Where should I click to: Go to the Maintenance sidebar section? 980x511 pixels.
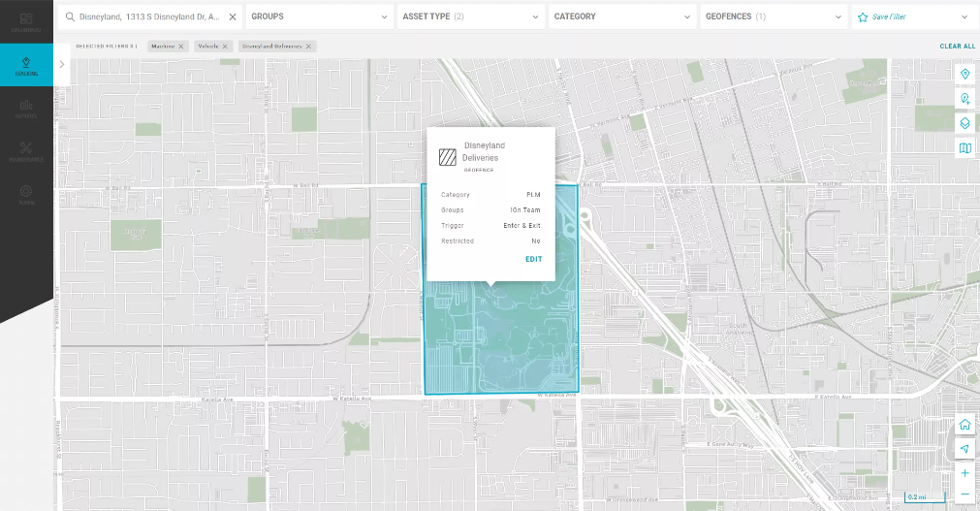click(x=26, y=151)
